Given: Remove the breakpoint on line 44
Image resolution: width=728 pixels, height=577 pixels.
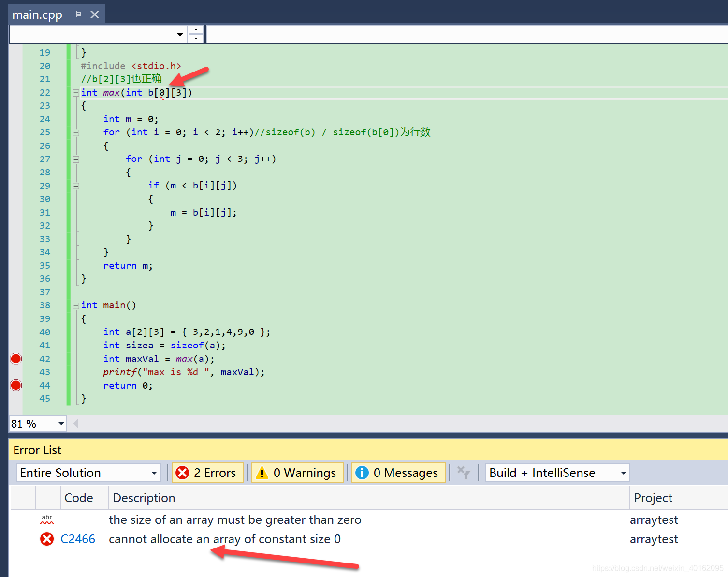Looking at the screenshot, I should 16,385.
